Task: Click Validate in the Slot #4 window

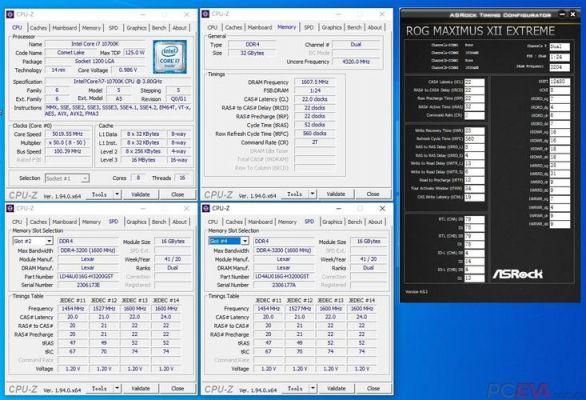Action: click(x=336, y=388)
